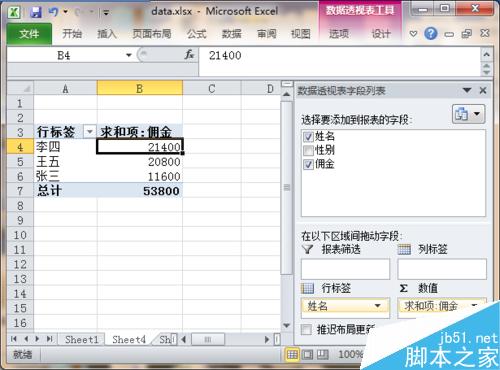
Task: Uncheck the 姓名 field checkbox
Action: click(308, 136)
